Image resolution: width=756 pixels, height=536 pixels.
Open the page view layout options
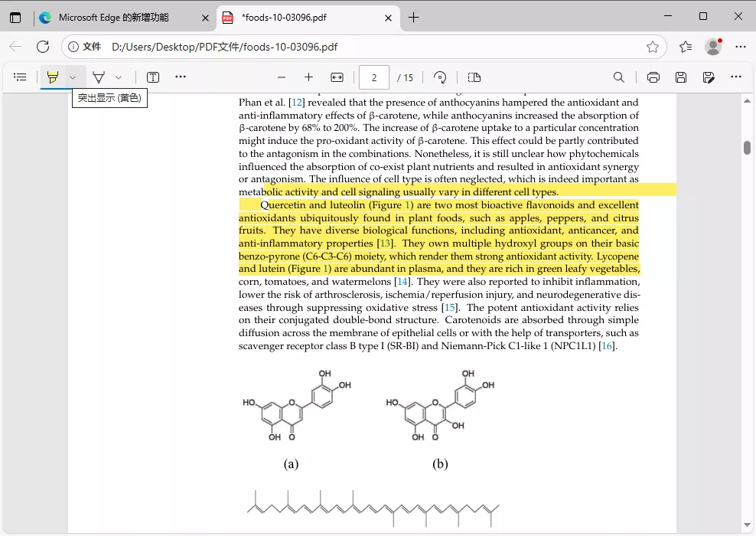coord(474,77)
